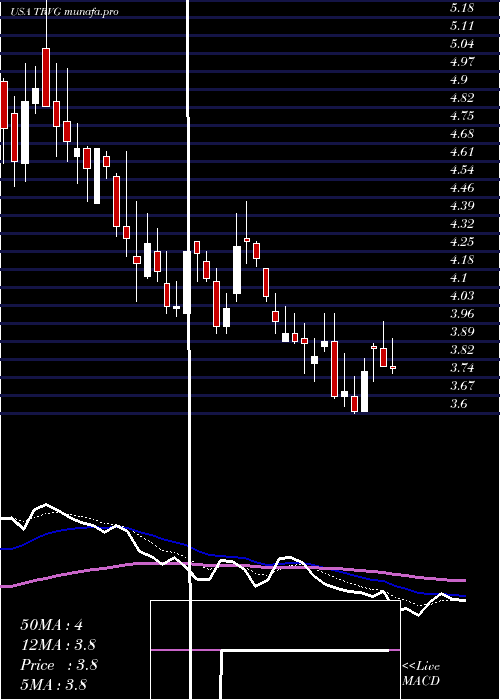500x700 pixels.
Task: Click the tallest red candle reaching 5.04
Action: [46, 77]
